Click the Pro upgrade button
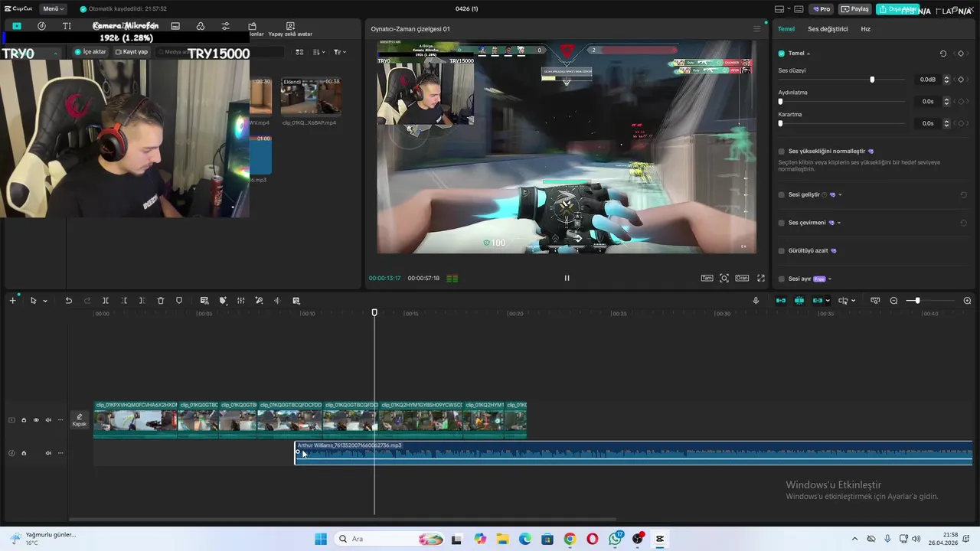The height and width of the screenshot is (551, 980). [x=822, y=9]
